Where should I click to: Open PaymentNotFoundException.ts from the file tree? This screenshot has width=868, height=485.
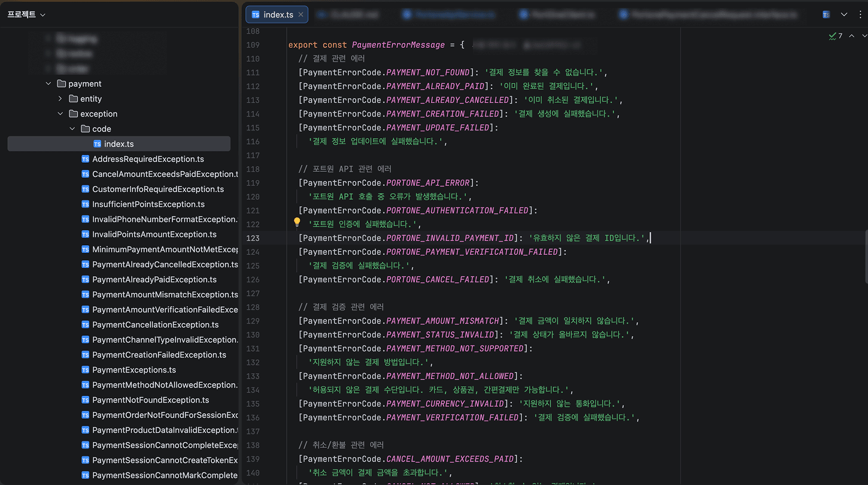pyautogui.click(x=150, y=400)
